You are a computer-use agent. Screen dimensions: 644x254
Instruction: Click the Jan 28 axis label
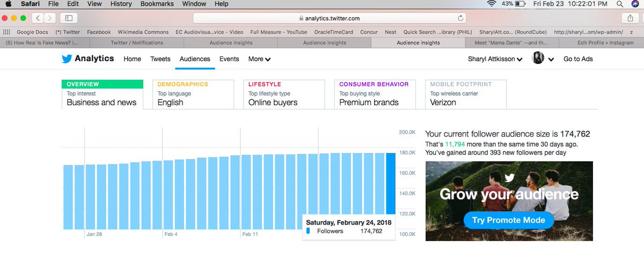click(94, 235)
